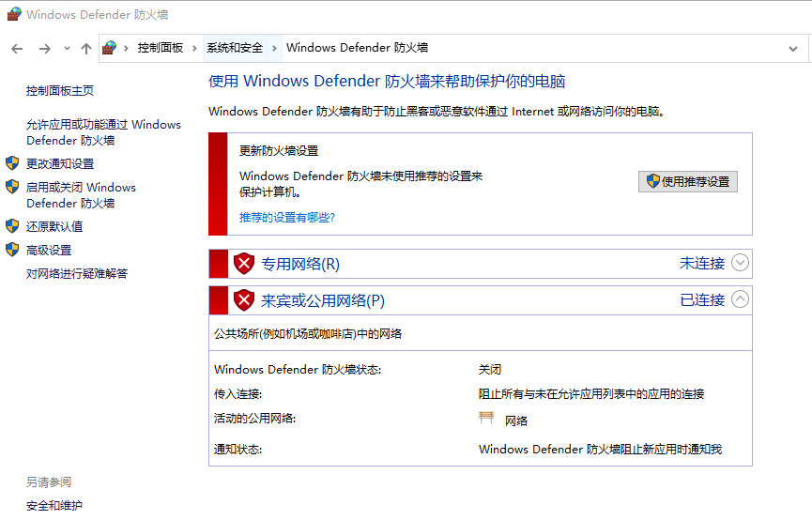
Task: Open 控制面板主页 link
Action: (60, 91)
